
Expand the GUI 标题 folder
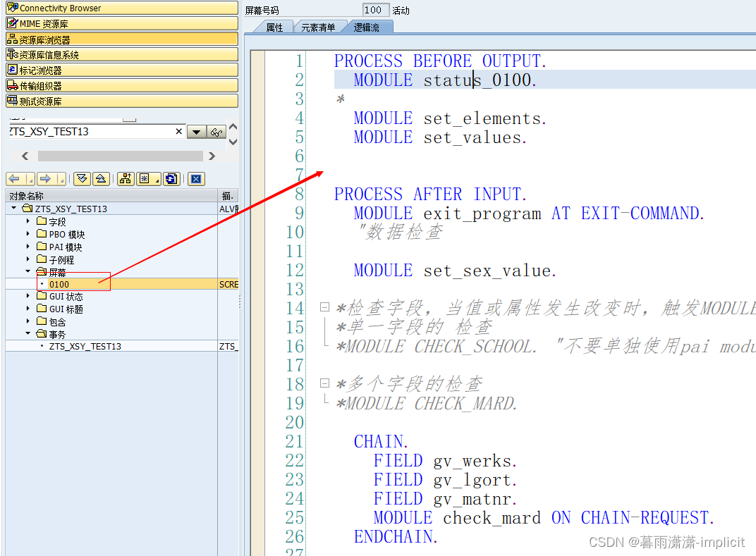(28, 309)
